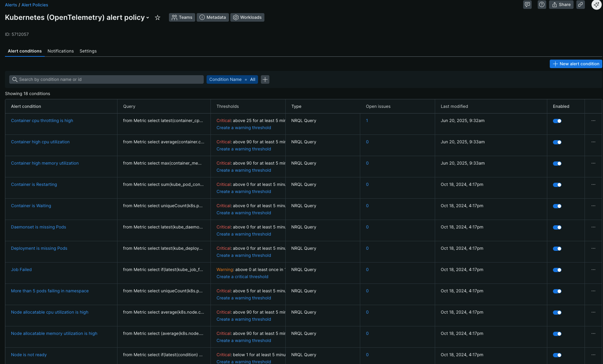Open the Condition Name filter dropdown

232,79
